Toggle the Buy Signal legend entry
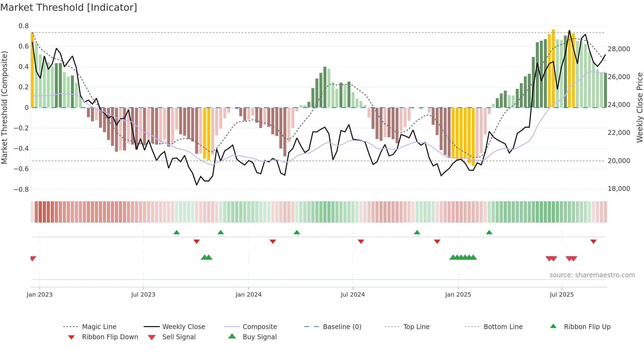The height and width of the screenshot is (362, 644). click(x=252, y=337)
